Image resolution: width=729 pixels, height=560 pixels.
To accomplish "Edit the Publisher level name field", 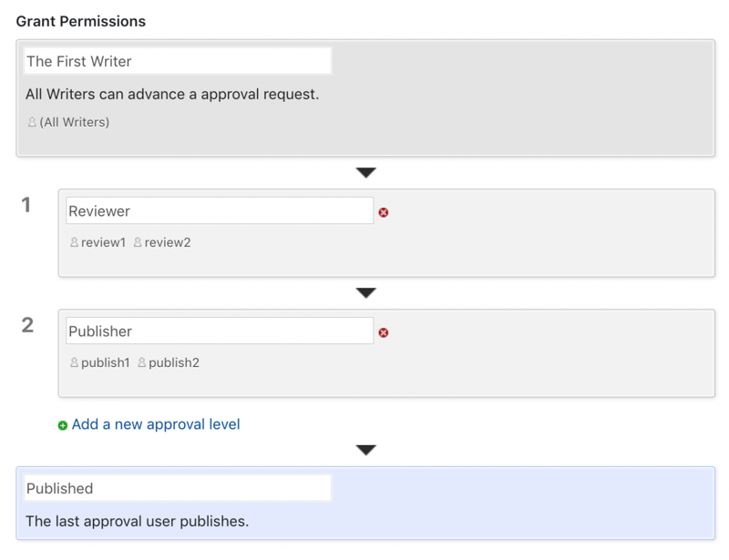I will click(x=220, y=331).
